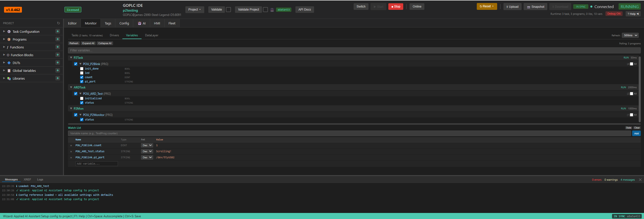The height and width of the screenshot is (219, 644).
Task: Open the 500ms refresh rate dropdown
Action: (x=630, y=35)
